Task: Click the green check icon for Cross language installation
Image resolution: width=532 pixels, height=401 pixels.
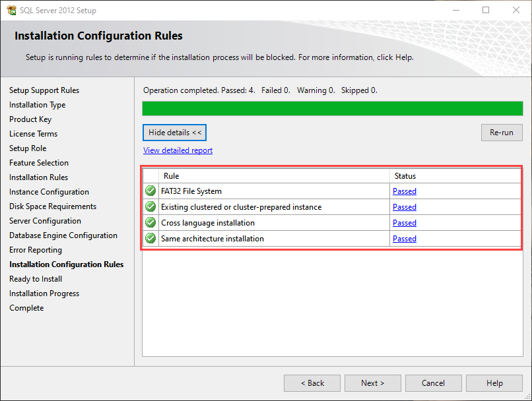Action: (x=150, y=223)
